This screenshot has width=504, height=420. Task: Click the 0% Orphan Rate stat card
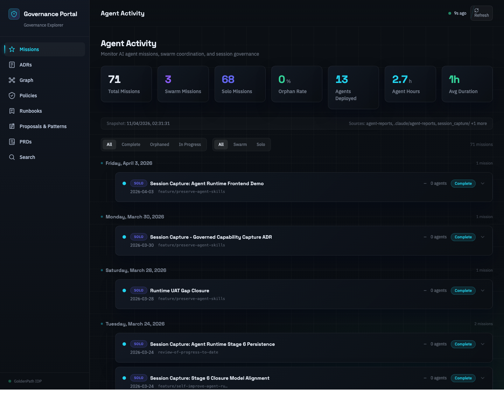pyautogui.click(x=296, y=84)
